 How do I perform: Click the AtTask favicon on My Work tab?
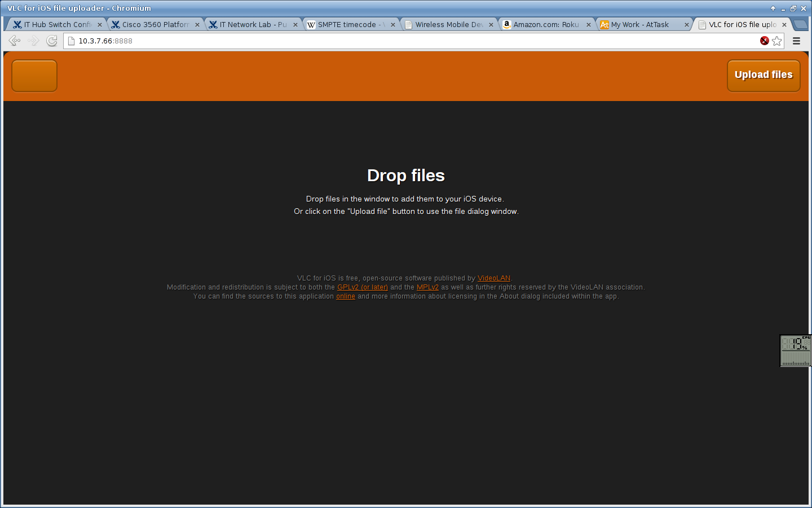click(604, 25)
